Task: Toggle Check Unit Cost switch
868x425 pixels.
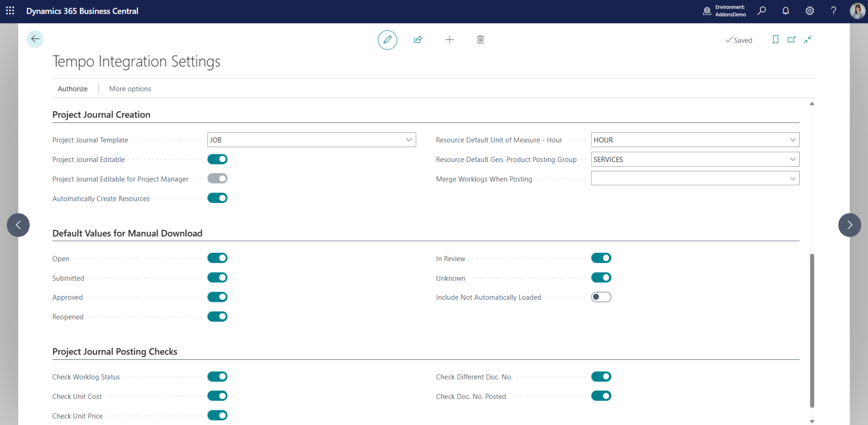Action: point(217,396)
